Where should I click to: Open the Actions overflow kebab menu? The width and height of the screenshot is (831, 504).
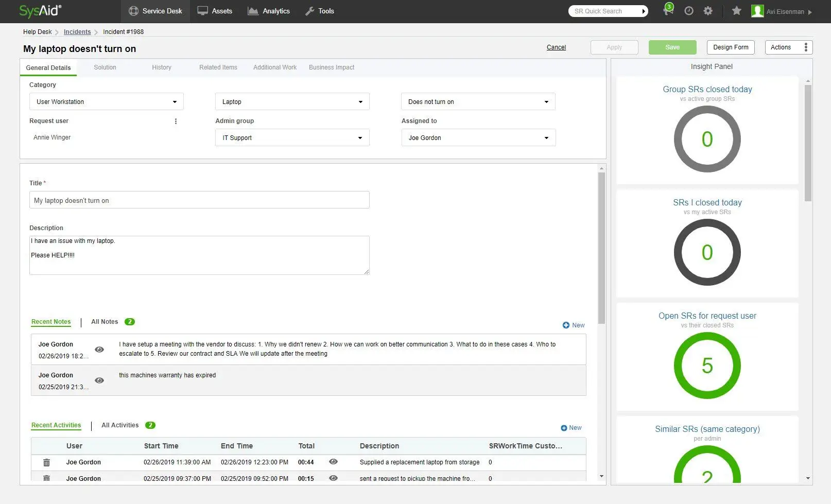(x=806, y=47)
